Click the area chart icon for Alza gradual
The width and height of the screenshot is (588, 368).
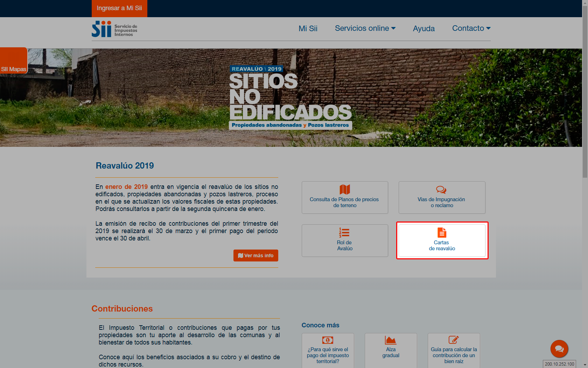[x=391, y=340]
